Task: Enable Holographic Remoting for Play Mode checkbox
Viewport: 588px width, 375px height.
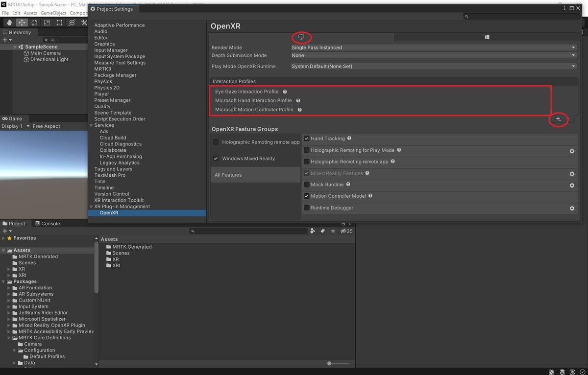Action: pyautogui.click(x=307, y=150)
